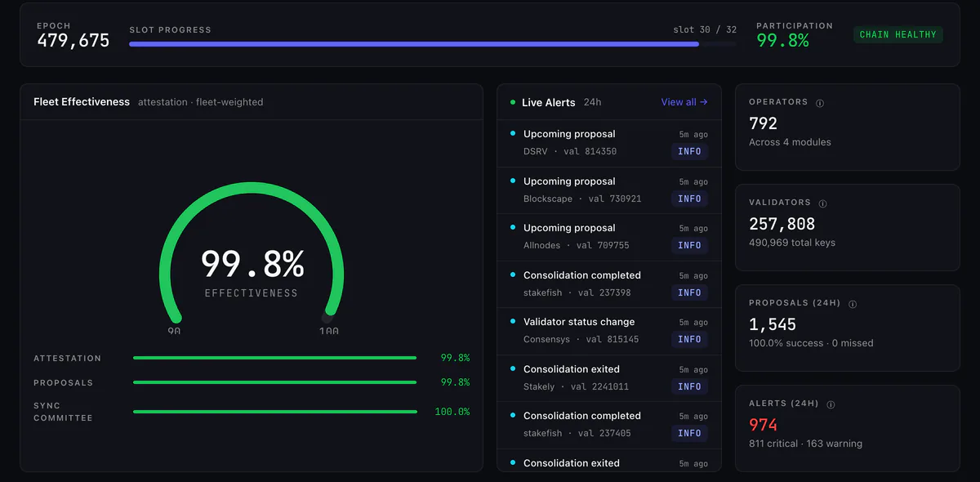
Task: Click the Fleet Effectiveness panel title
Action: coord(82,102)
